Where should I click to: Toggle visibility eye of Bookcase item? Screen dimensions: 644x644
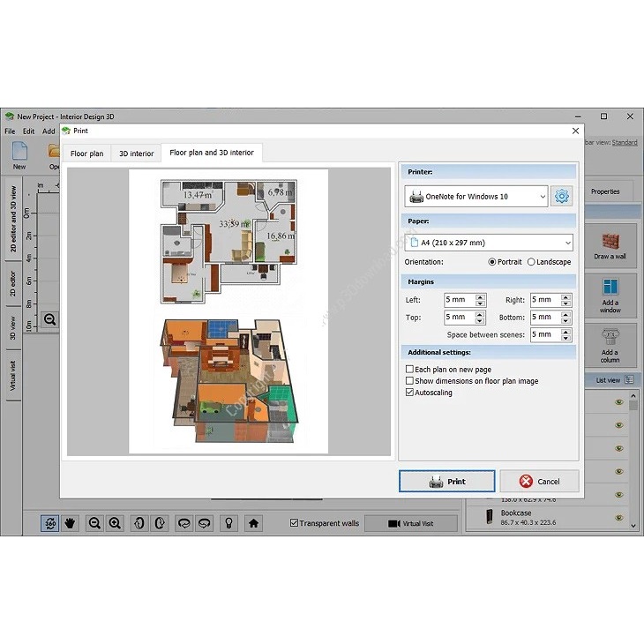619,518
